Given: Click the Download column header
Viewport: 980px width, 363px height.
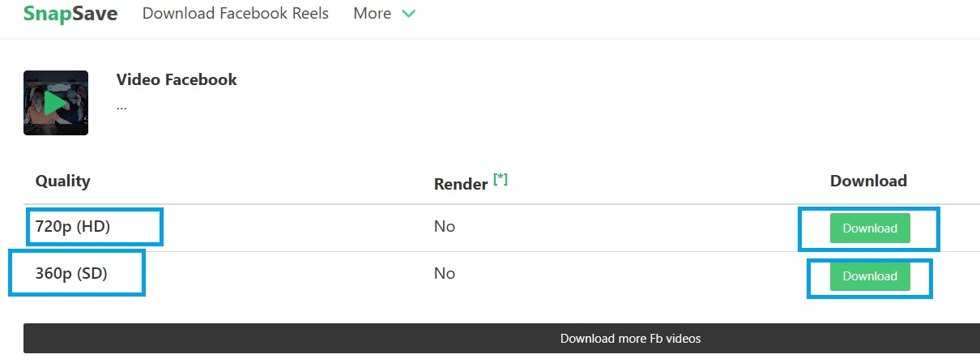Looking at the screenshot, I should pyautogui.click(x=868, y=181).
